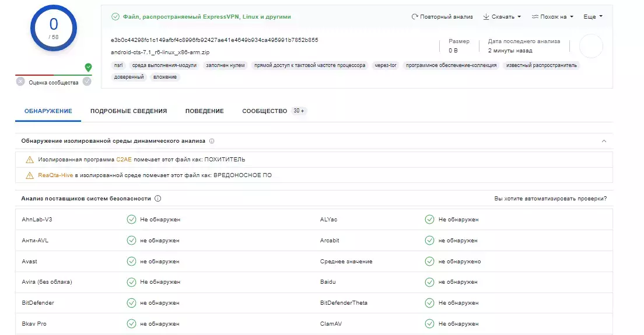Click the известный распространитель tag

click(541, 65)
